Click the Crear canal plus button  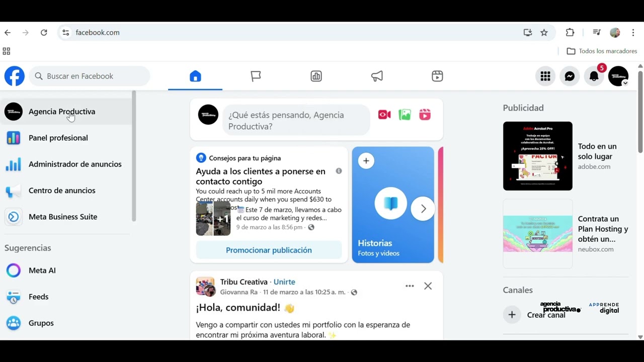tap(512, 315)
